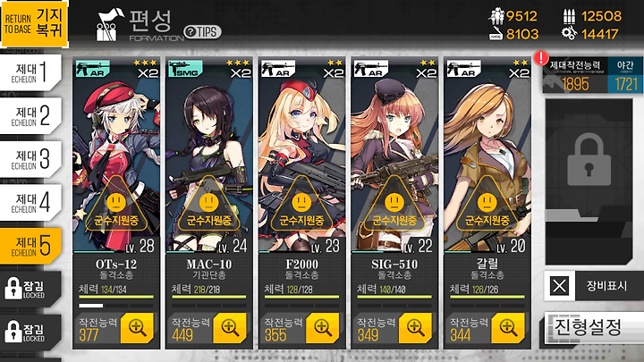Select Echelon 1 tab
This screenshot has width=644, height=362.
tap(31, 72)
